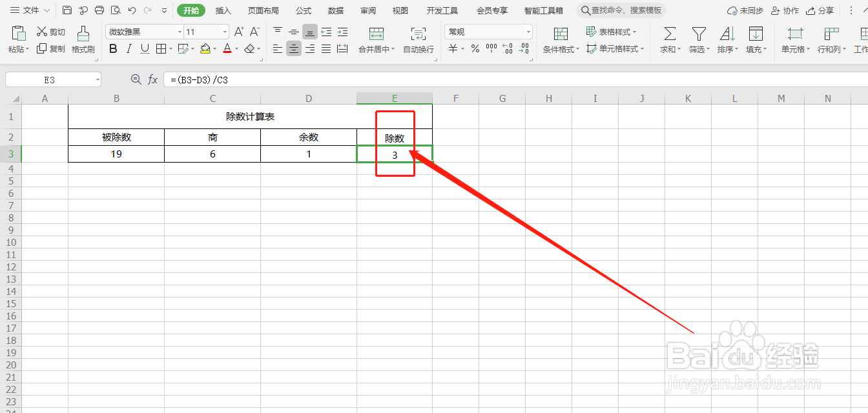This screenshot has height=413, width=868.
Task: Click the thousands separator (000) icon
Action: [491, 48]
